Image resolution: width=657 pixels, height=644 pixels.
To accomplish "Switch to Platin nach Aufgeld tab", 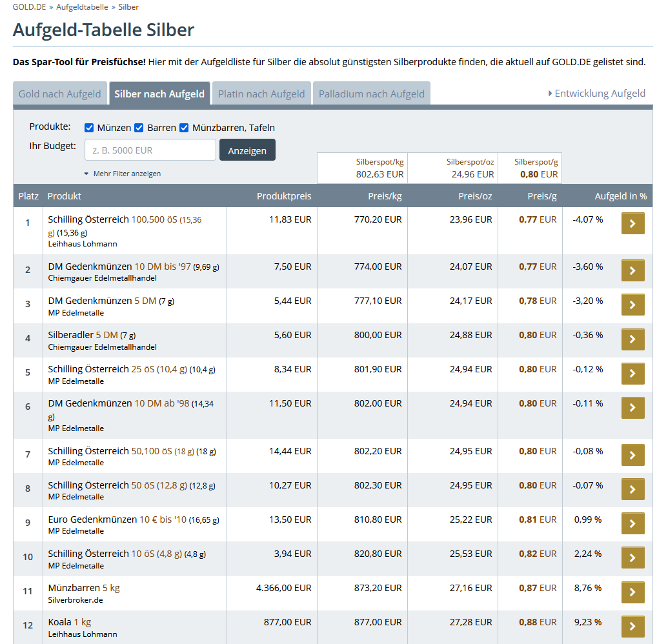I will (261, 94).
